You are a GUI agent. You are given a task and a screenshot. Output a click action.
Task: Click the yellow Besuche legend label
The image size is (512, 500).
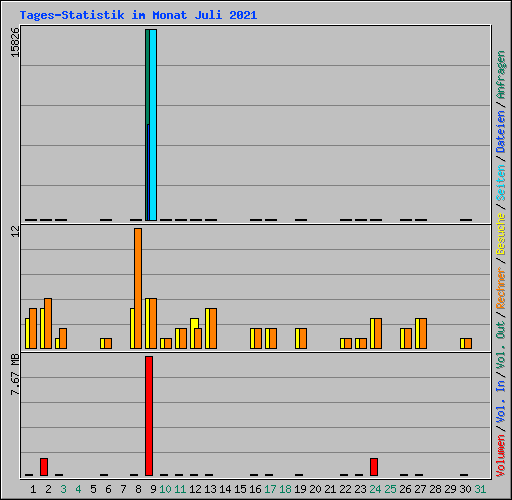501,234
